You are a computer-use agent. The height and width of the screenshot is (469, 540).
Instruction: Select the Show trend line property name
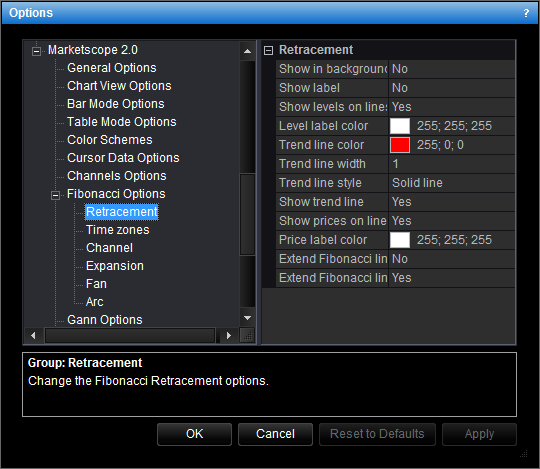[321, 202]
